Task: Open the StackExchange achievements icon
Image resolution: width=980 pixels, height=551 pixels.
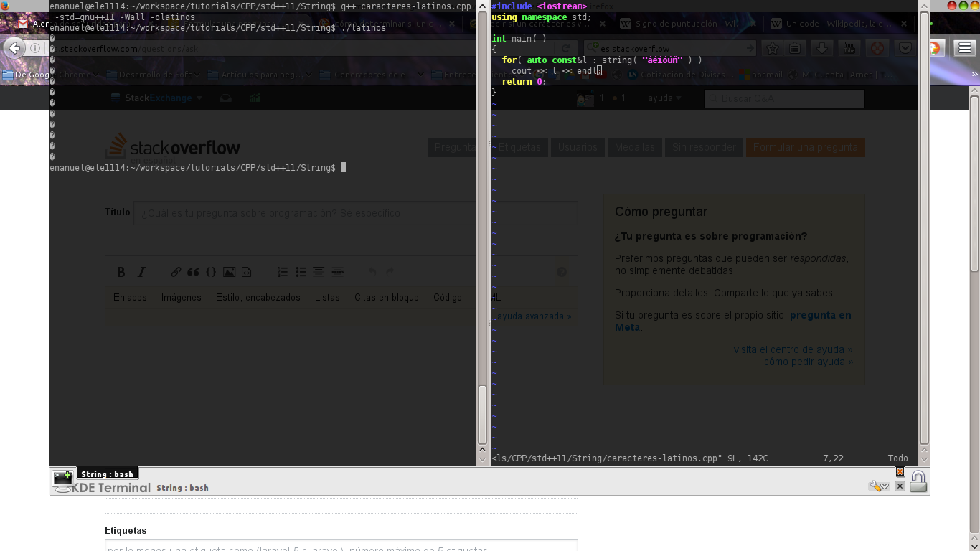Action: (x=255, y=98)
